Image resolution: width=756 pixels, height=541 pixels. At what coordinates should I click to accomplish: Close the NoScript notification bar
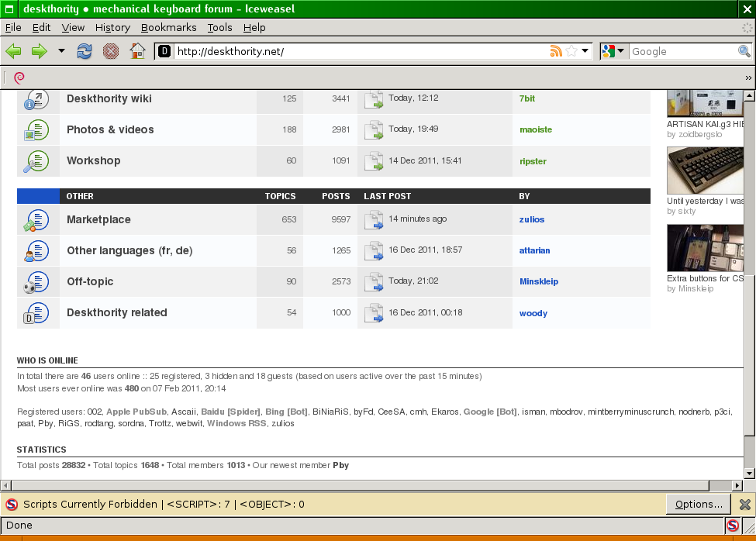coord(744,505)
